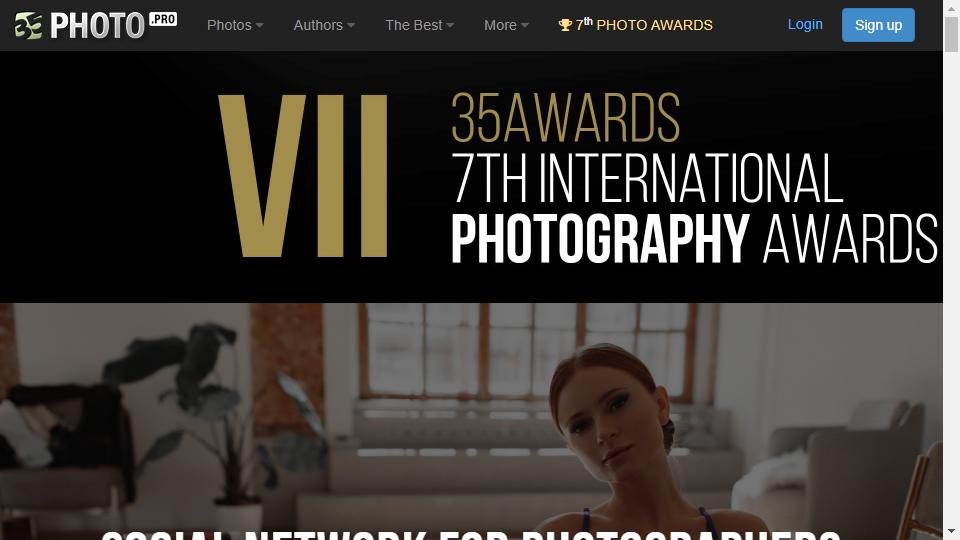Image resolution: width=960 pixels, height=540 pixels.
Task: Expand the More dropdown menu
Action: click(x=506, y=25)
